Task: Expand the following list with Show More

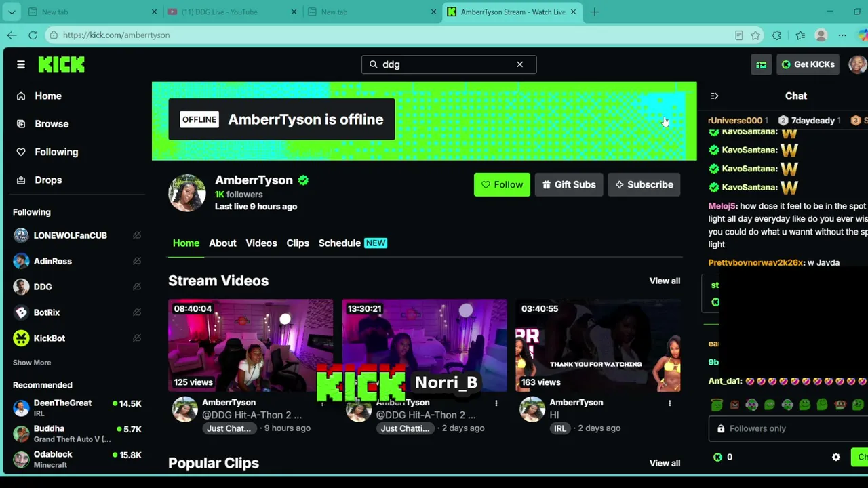Action: coord(32,363)
